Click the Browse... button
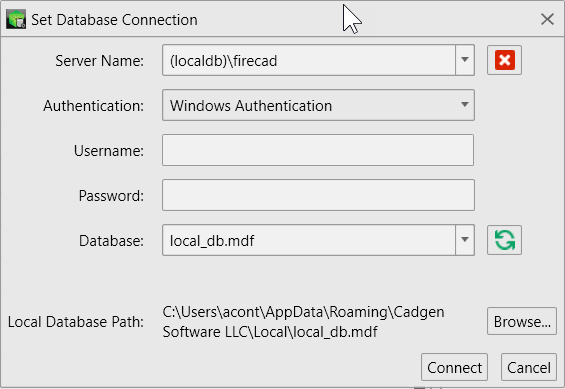This screenshot has width=565, height=389. (522, 321)
